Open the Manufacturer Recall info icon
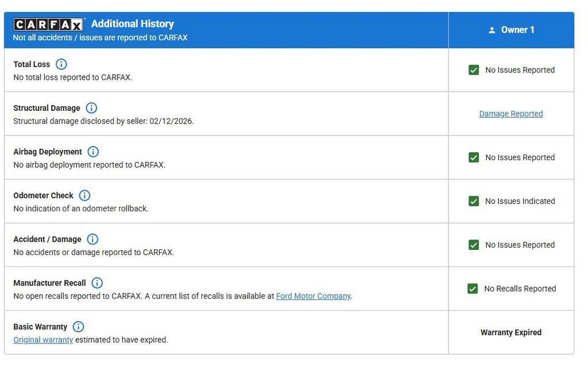 tap(97, 283)
